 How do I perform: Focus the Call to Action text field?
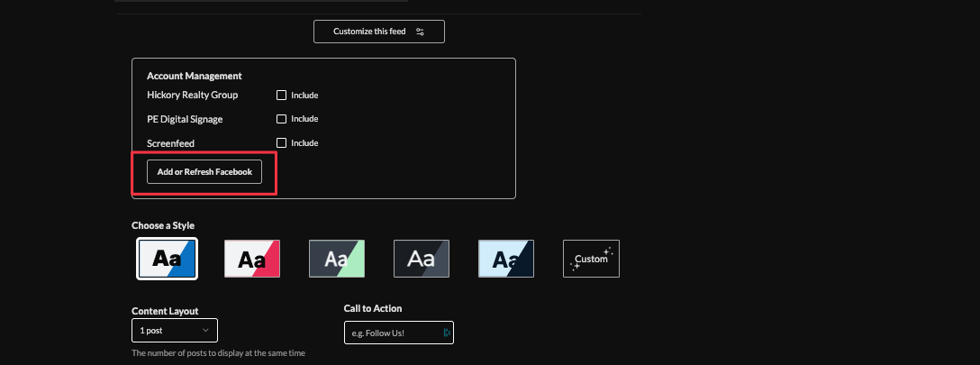click(x=392, y=333)
